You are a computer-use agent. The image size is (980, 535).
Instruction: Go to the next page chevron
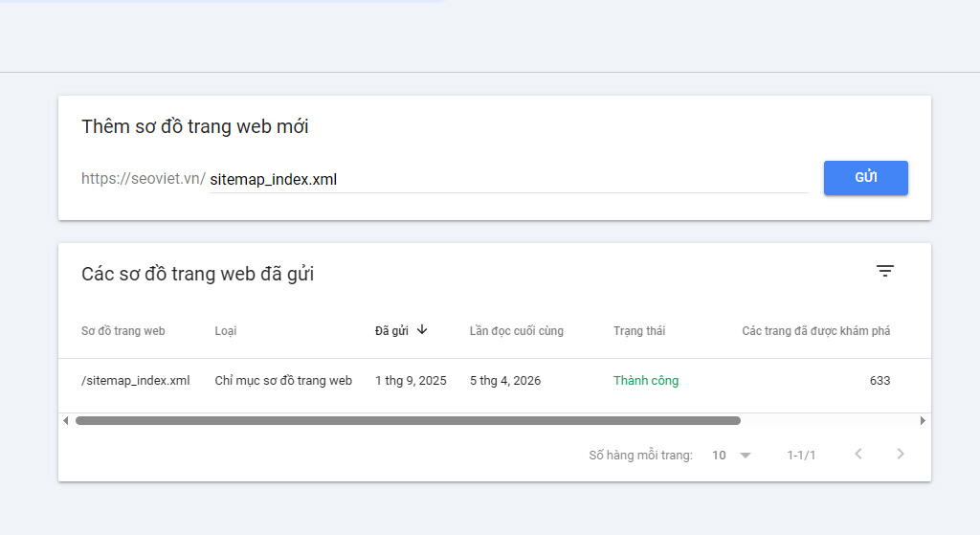point(900,455)
